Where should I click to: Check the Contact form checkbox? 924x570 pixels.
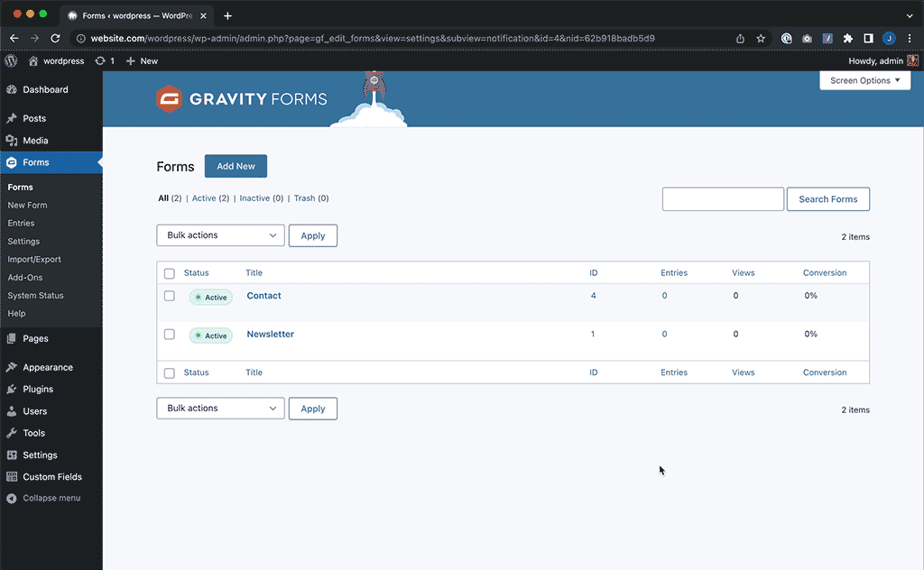point(169,296)
